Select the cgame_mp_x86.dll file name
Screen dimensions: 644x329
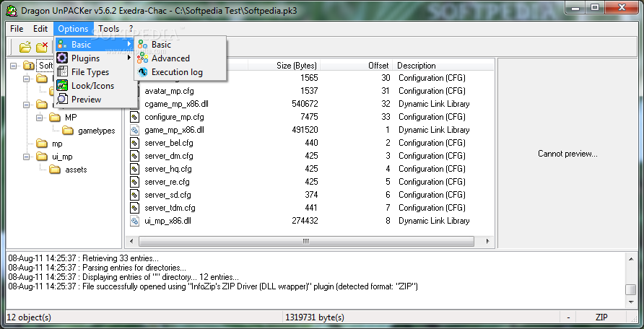click(x=176, y=104)
